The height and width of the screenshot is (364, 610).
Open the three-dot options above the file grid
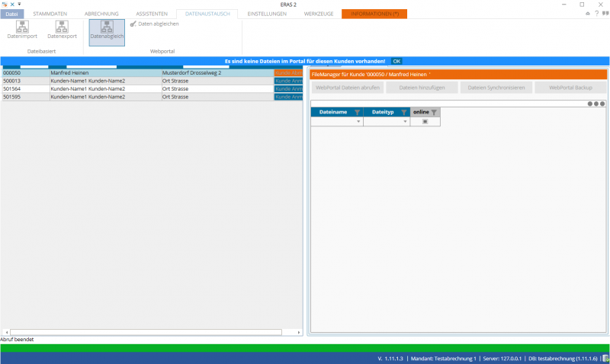tap(596, 104)
